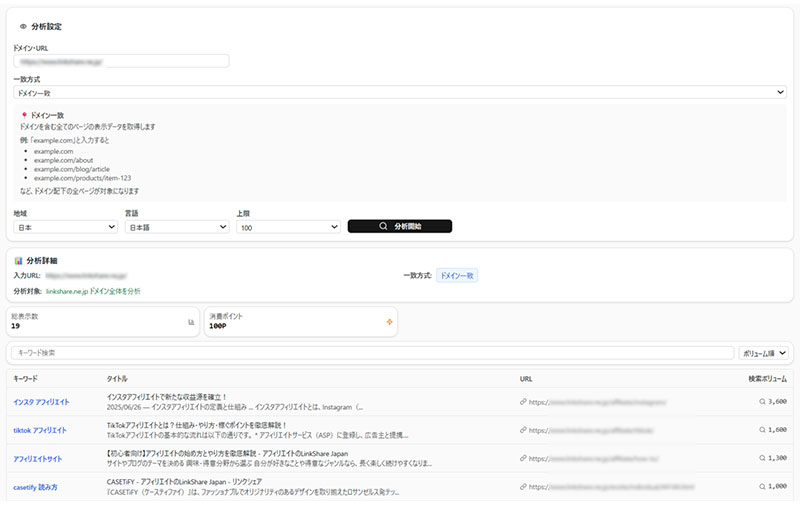
Task: Click the pin icon next to ドメイン一致
Action: [x=24, y=116]
